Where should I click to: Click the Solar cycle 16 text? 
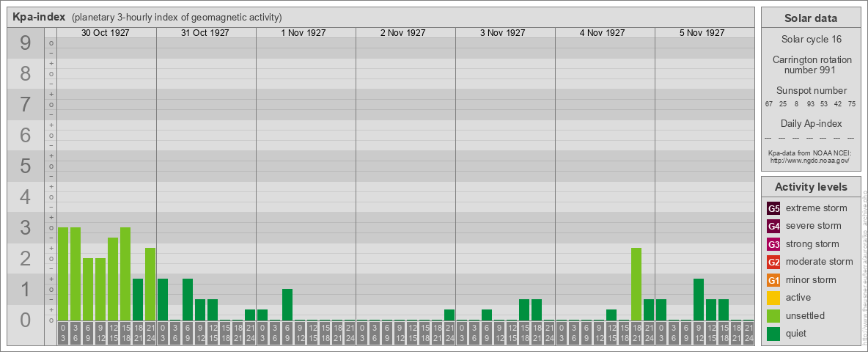point(811,40)
